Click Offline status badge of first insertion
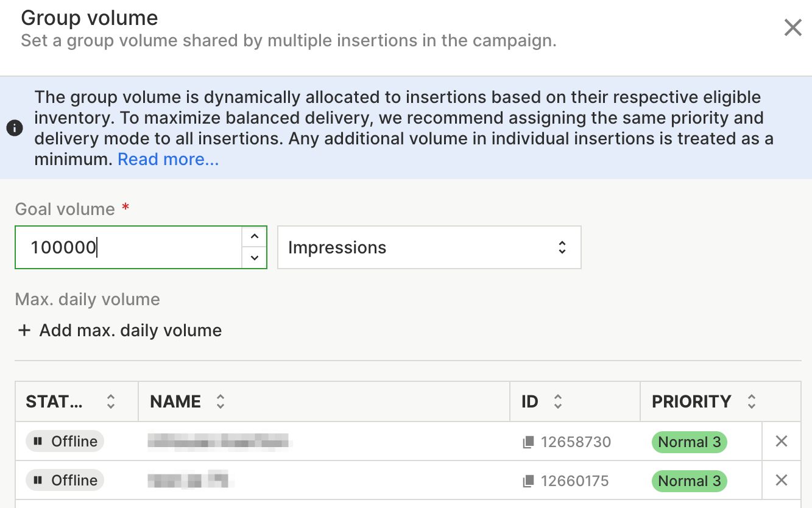812x508 pixels. tap(65, 441)
